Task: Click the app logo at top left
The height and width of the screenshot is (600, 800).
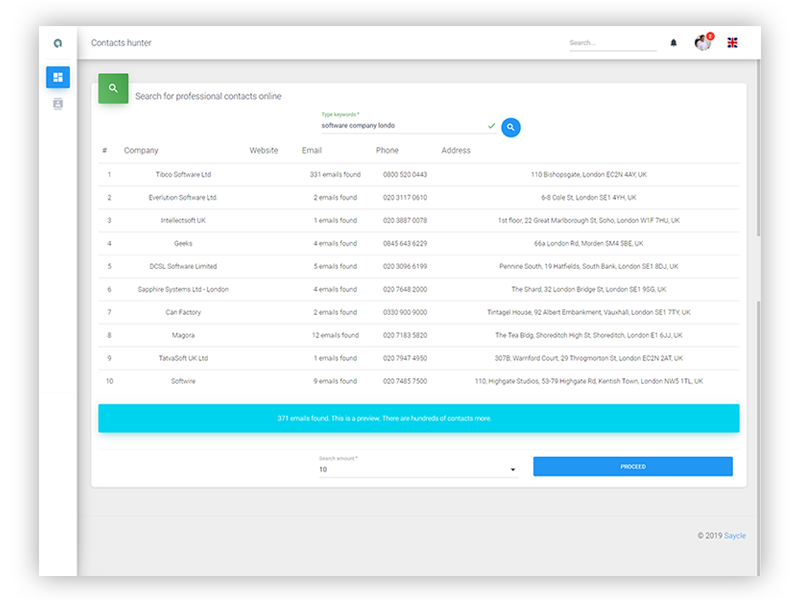Action: 58,43
